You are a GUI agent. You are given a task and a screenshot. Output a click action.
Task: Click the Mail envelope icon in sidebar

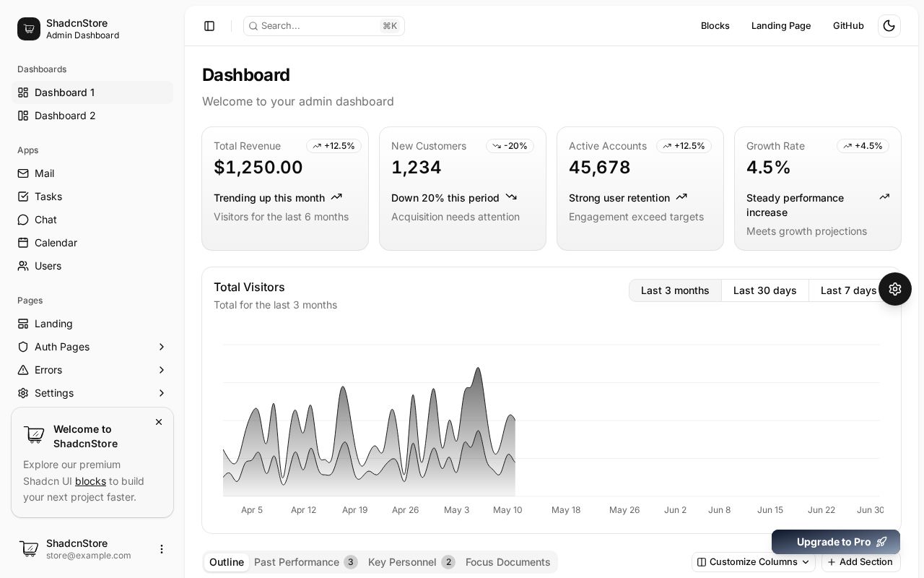pyautogui.click(x=23, y=173)
